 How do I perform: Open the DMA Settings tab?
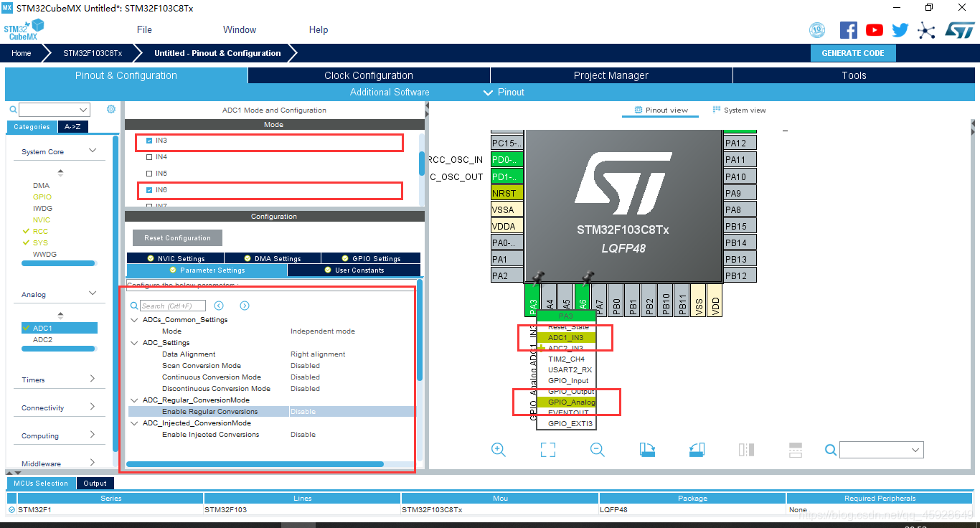(x=273, y=258)
